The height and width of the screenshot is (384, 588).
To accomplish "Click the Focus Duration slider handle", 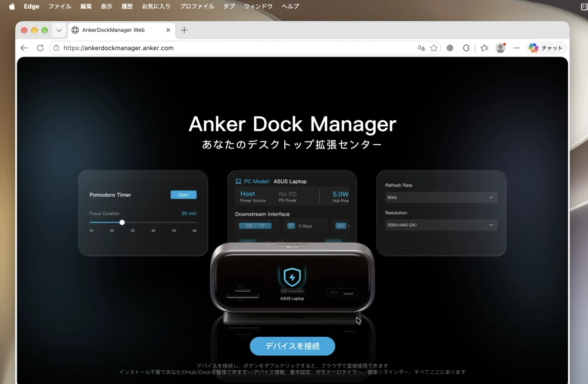I will (122, 222).
